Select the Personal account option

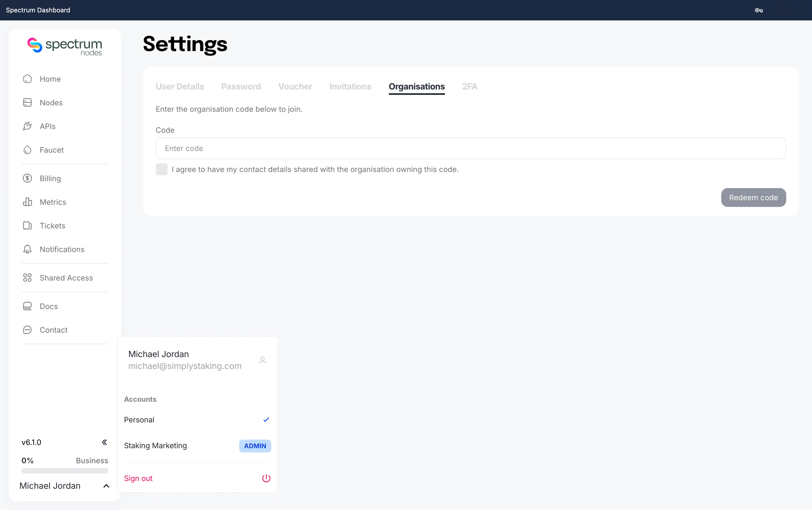pos(197,420)
